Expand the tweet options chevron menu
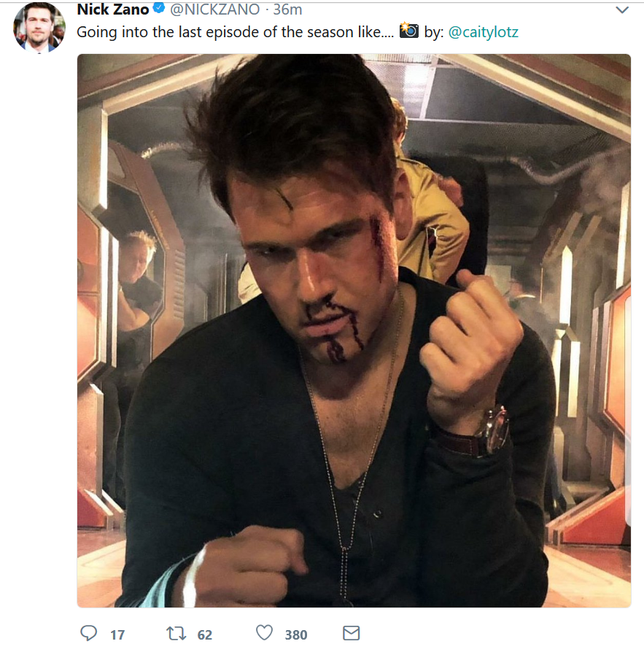Image resolution: width=644 pixels, height=652 pixels. 621,10
